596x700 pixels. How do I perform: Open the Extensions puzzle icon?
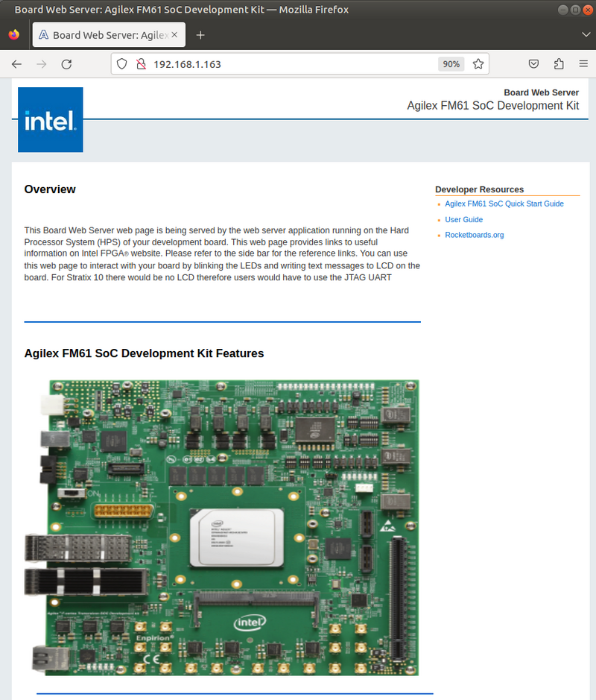click(x=559, y=64)
